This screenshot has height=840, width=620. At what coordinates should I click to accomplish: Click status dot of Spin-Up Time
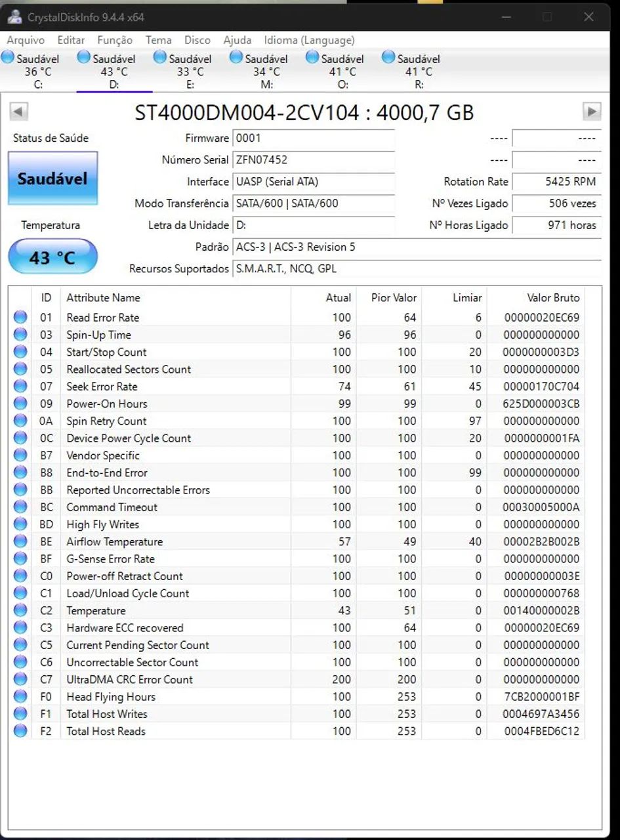click(x=20, y=335)
